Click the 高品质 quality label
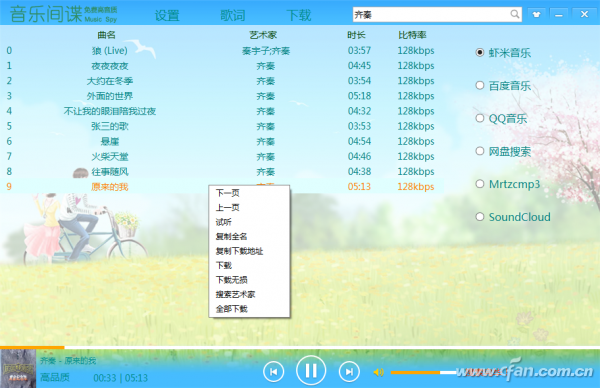The width and height of the screenshot is (600, 388). click(x=55, y=378)
